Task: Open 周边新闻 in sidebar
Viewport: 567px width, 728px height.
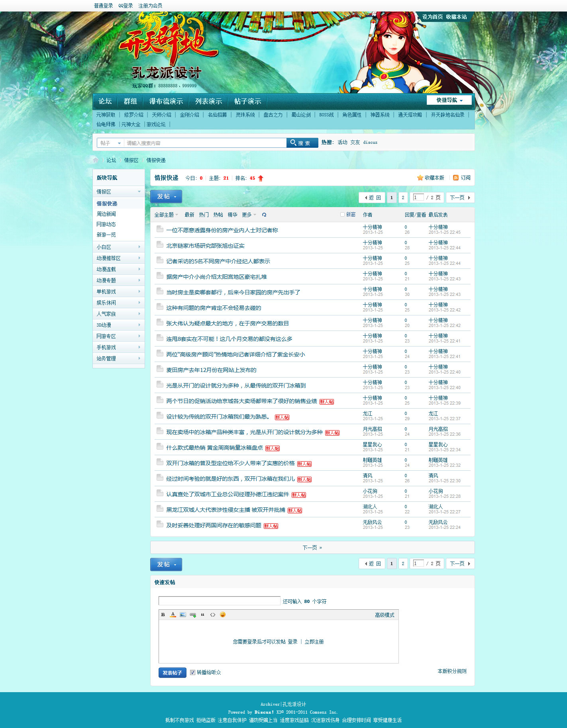Action: pos(106,214)
